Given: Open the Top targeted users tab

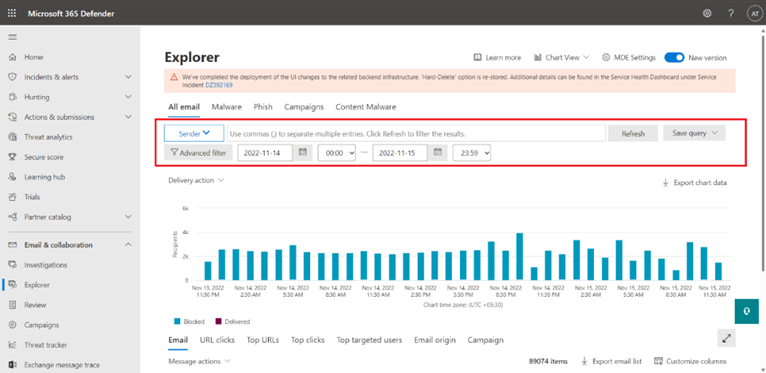Looking at the screenshot, I should [369, 340].
